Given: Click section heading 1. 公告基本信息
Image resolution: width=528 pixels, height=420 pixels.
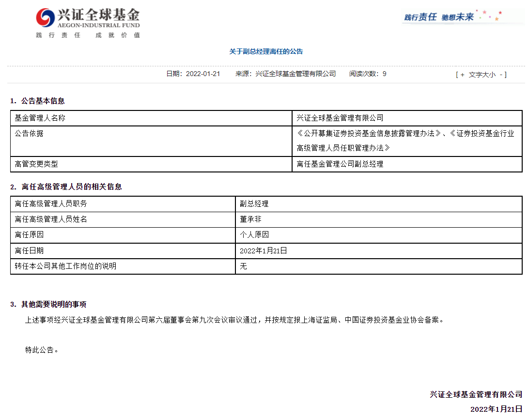Looking at the screenshot, I should [x=37, y=101].
